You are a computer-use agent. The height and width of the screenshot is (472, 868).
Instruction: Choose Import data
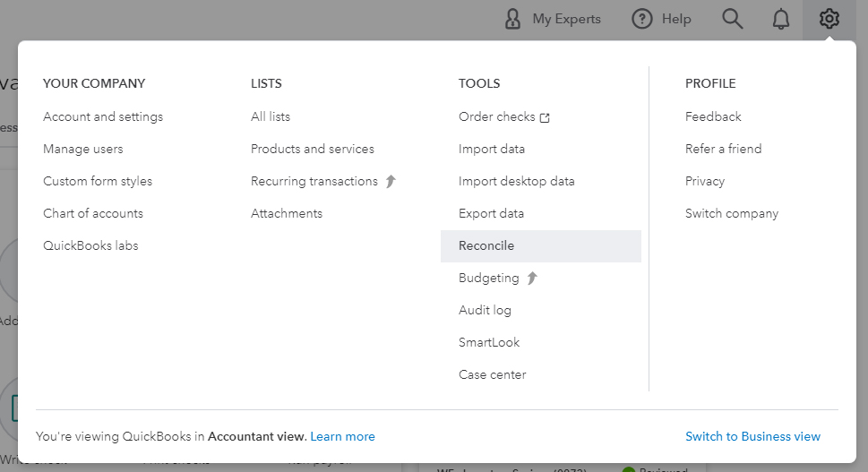coord(492,149)
